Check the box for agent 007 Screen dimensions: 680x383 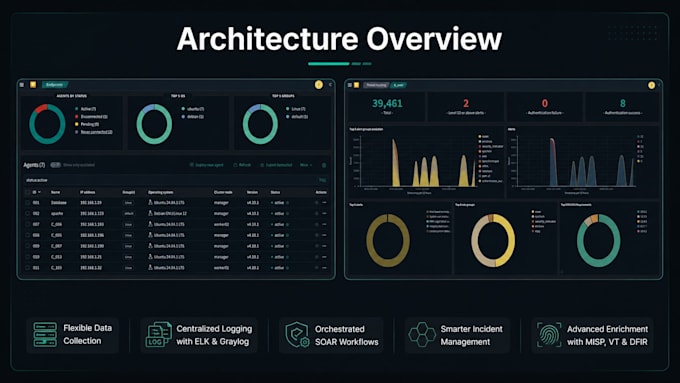tap(28, 224)
